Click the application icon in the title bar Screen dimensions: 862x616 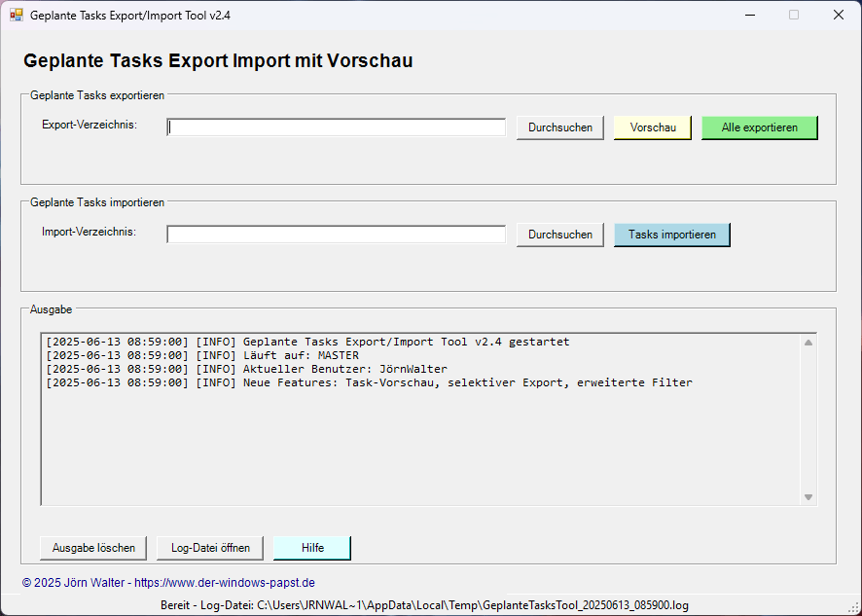(16, 16)
